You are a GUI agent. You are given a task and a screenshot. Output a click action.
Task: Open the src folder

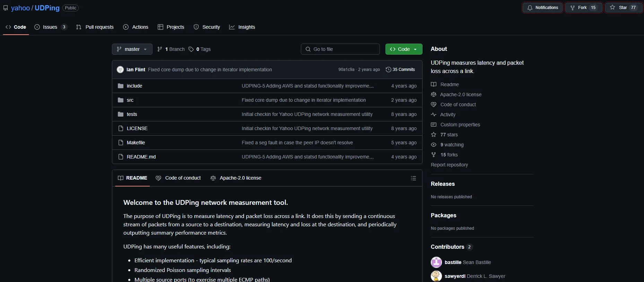click(x=130, y=100)
